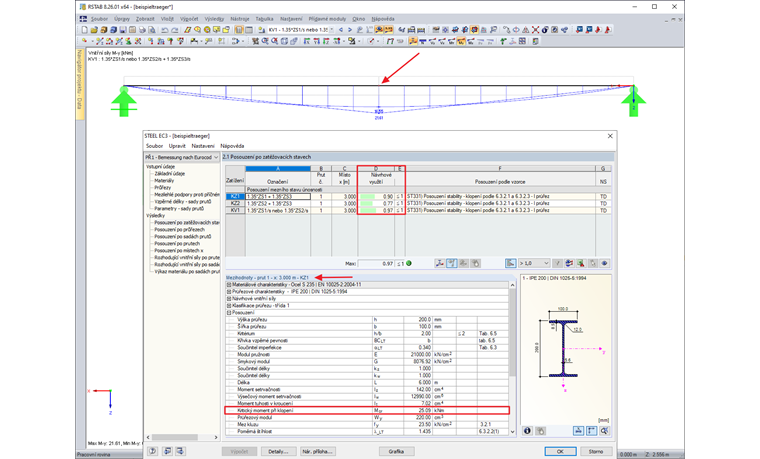Select the KZ2 row in the results table
760x459 pixels.
[x=235, y=203]
